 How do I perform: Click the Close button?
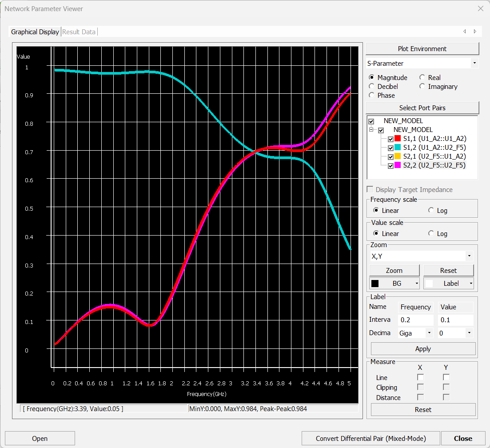(463, 438)
